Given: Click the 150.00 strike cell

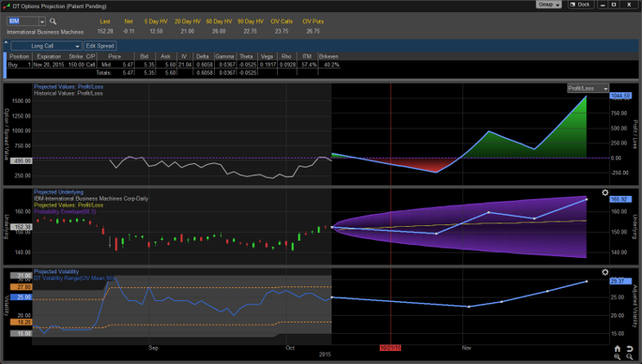Looking at the screenshot, I should click(76, 65).
